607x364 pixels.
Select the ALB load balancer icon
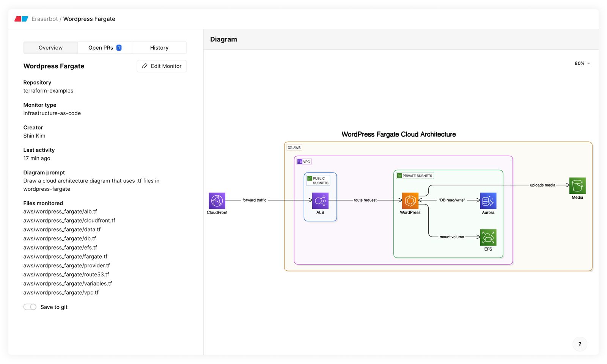(x=320, y=201)
